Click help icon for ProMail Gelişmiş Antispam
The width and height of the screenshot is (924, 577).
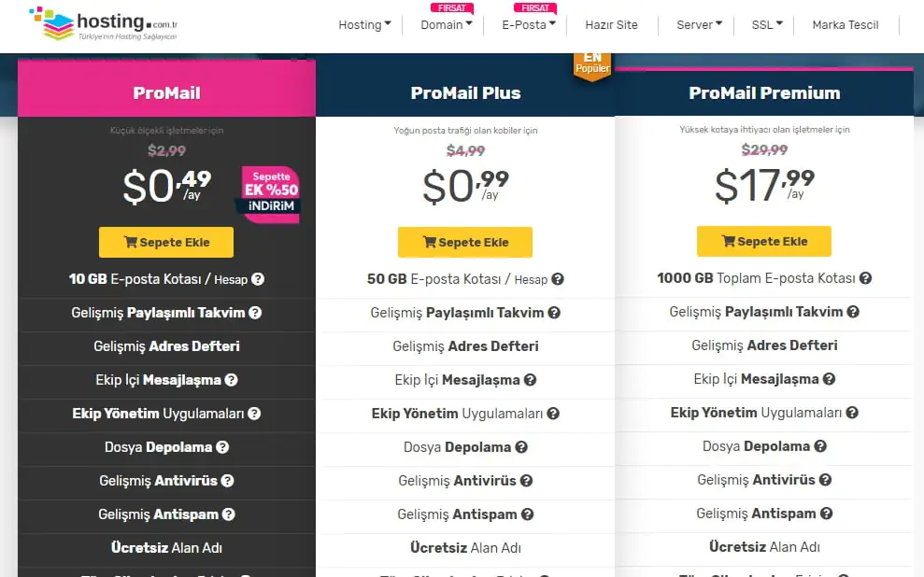[228, 514]
